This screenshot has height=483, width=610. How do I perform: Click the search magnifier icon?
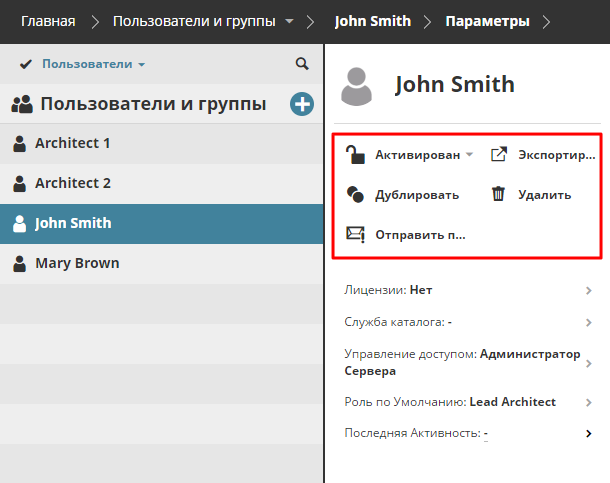pyautogui.click(x=302, y=64)
